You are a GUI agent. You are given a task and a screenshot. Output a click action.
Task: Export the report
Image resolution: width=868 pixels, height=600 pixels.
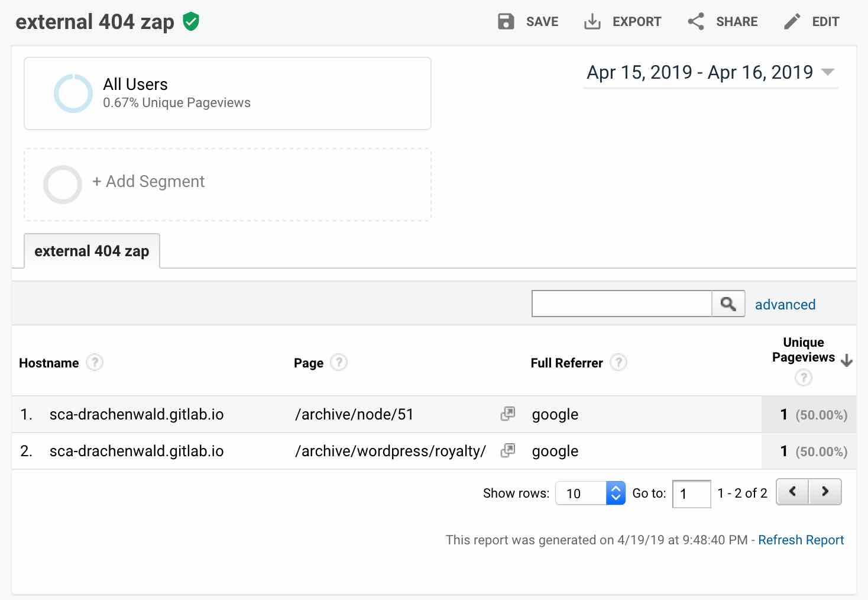point(622,21)
